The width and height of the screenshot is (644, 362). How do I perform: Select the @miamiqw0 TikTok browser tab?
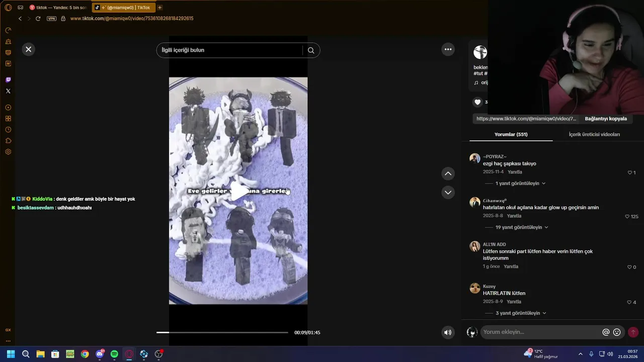(123, 8)
